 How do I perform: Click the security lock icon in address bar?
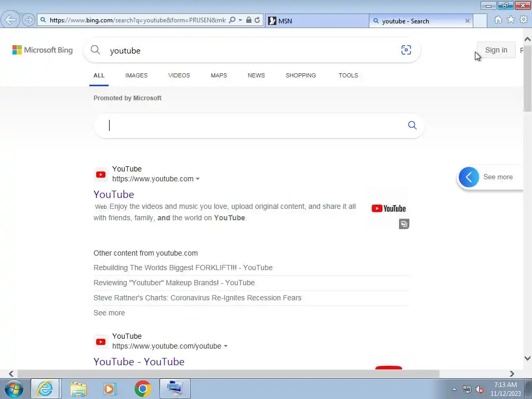(x=249, y=20)
